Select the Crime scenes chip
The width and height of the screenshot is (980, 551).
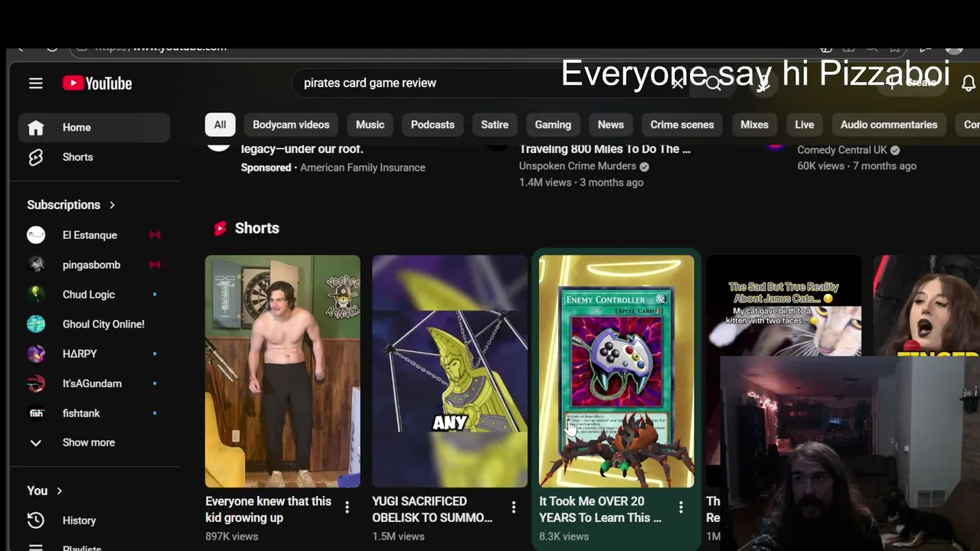click(x=682, y=125)
